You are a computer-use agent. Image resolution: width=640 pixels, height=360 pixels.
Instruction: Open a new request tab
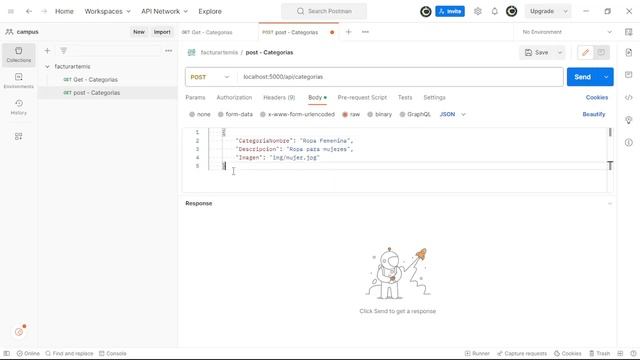tap(349, 32)
